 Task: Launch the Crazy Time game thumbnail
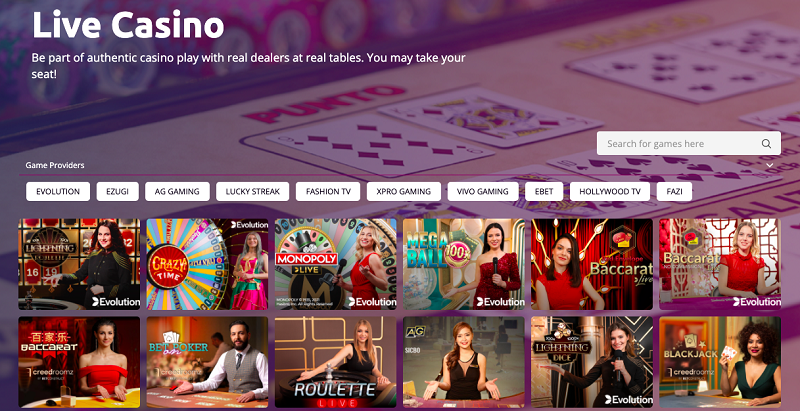(x=207, y=264)
